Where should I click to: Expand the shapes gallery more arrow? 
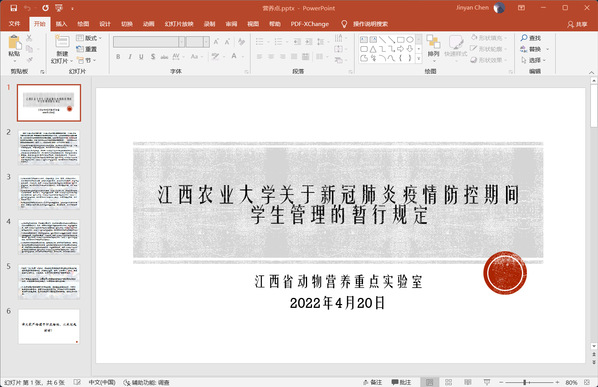pyautogui.click(x=418, y=59)
